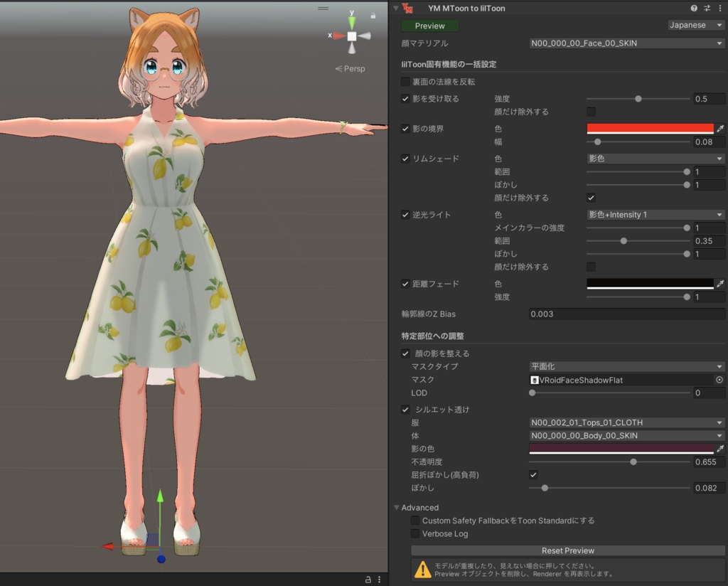Click the green up arrow of the move handle
728x586 pixels.
point(160,496)
